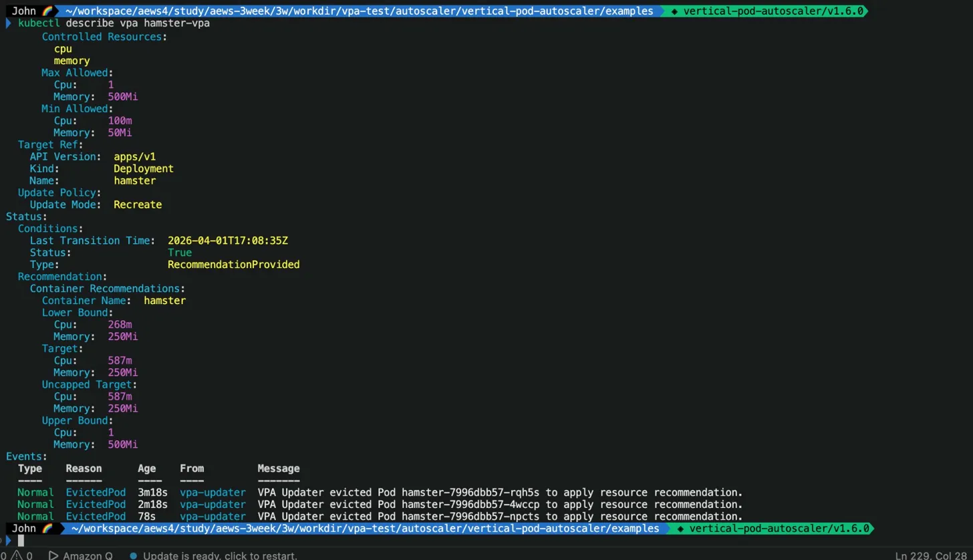Viewport: 973px width, 560px height.
Task: Click the warnings triangle icon in status bar
Action: (17, 555)
